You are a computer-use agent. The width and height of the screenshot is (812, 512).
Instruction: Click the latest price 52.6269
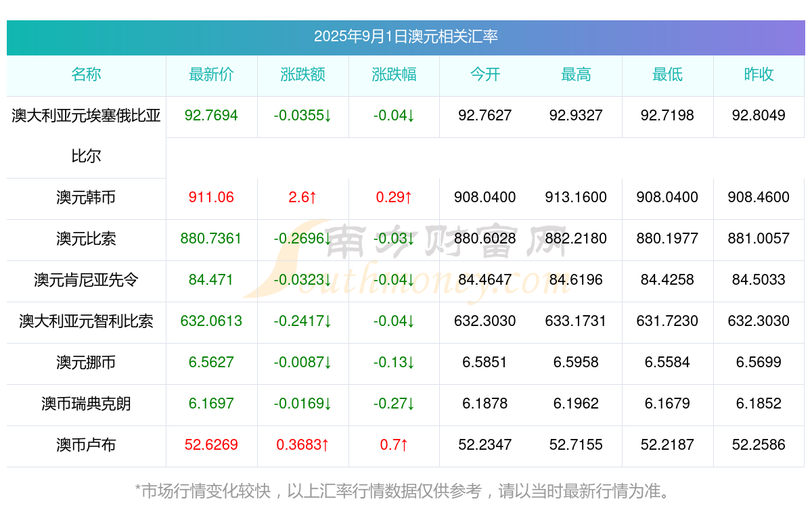(211, 445)
